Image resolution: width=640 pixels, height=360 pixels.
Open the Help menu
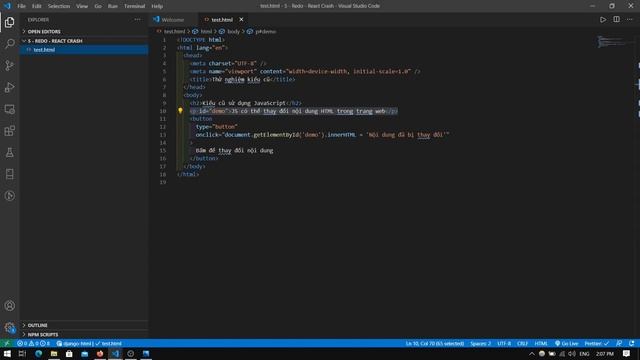[157, 6]
